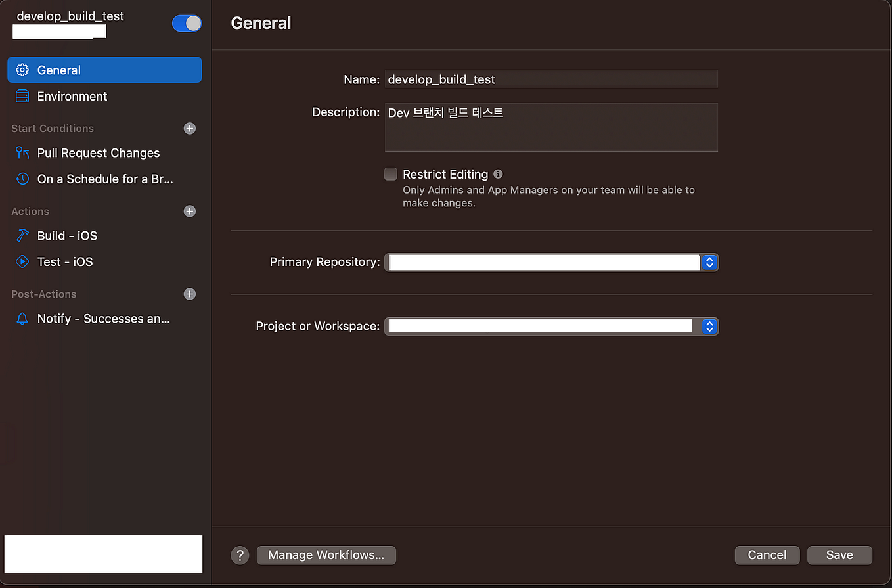Click the Pull Request Changes branch icon
The width and height of the screenshot is (892, 588).
point(22,152)
